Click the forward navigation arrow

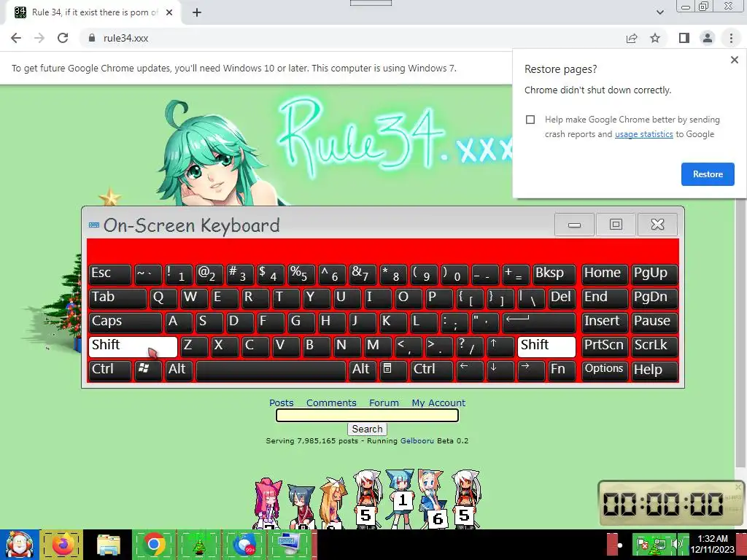coord(39,38)
